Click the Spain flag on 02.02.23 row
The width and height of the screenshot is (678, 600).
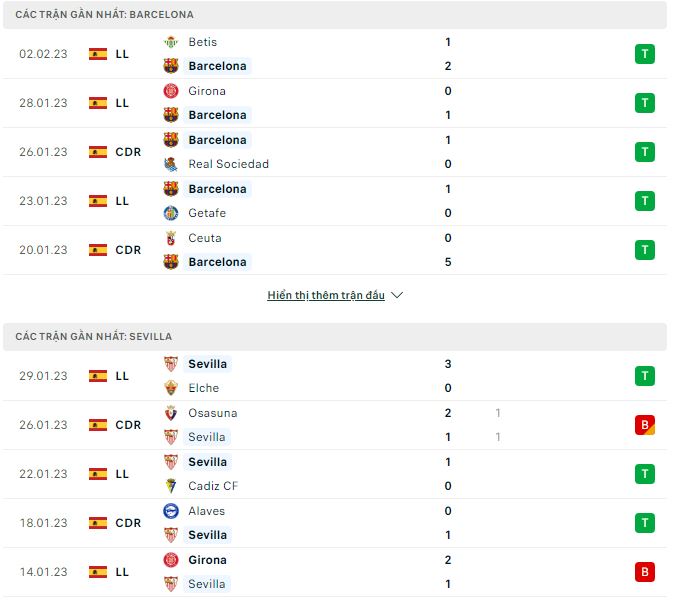point(98,54)
